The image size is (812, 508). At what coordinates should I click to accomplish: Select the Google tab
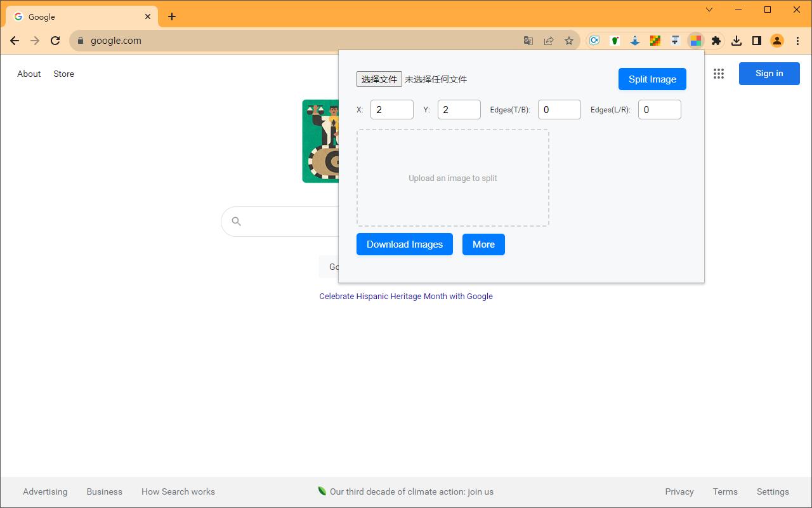(x=81, y=17)
